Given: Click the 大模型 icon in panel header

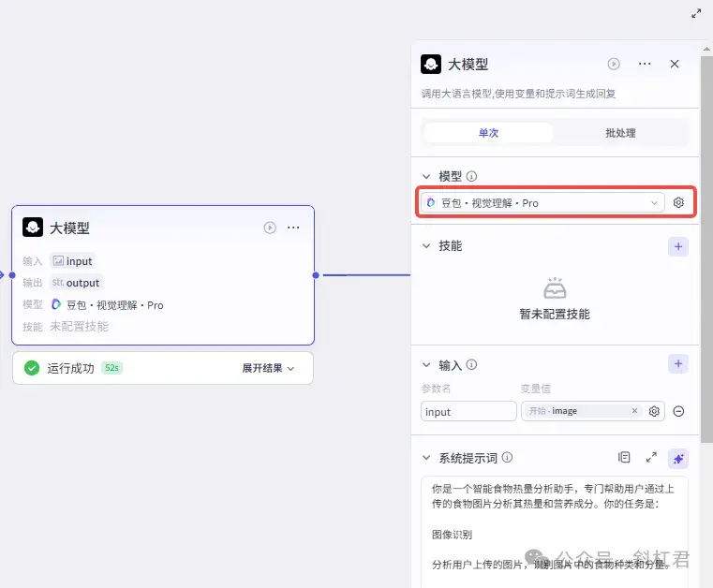Looking at the screenshot, I should click(431, 64).
